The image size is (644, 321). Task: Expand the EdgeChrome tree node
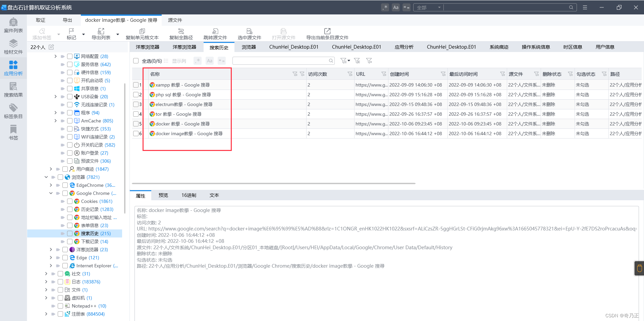click(51, 185)
